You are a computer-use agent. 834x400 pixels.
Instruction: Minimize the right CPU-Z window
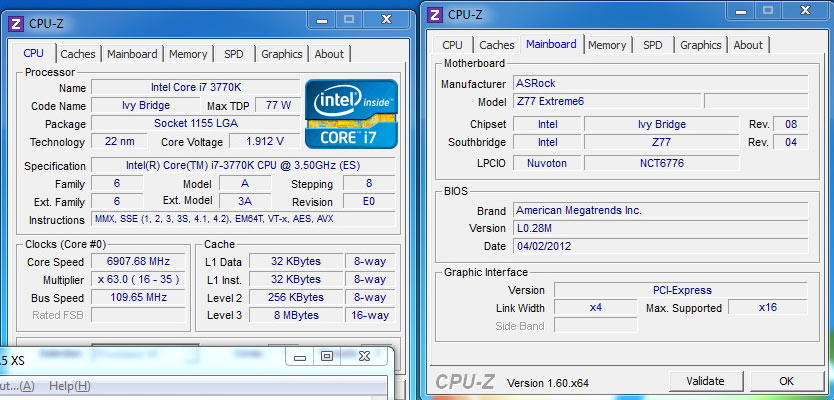740,11
